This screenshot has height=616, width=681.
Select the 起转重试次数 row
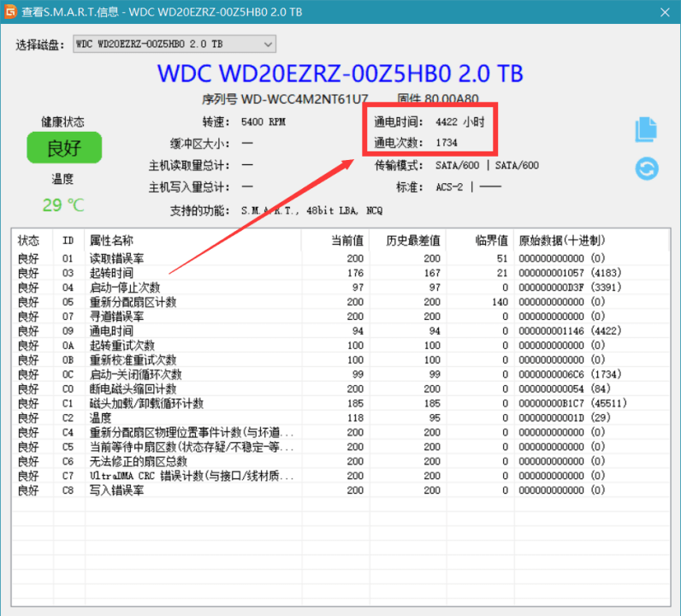340,346
